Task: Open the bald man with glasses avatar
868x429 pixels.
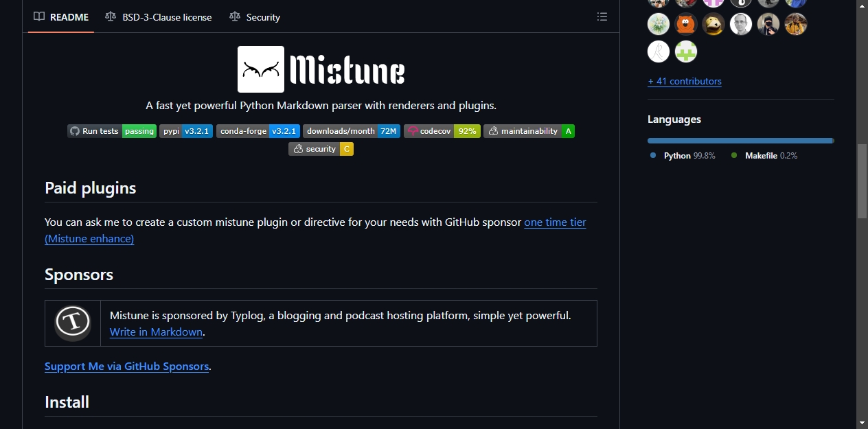Action: [x=741, y=24]
